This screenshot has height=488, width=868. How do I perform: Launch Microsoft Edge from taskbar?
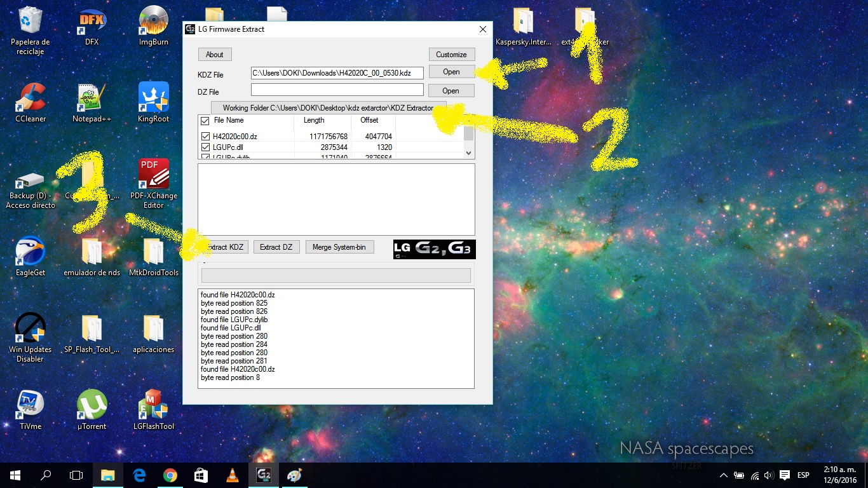(x=139, y=475)
